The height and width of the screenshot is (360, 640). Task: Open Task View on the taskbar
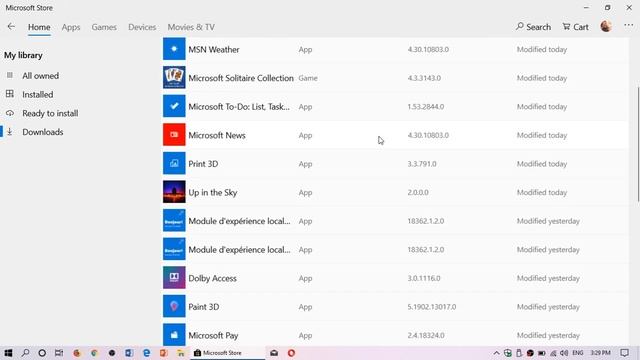[x=59, y=353]
